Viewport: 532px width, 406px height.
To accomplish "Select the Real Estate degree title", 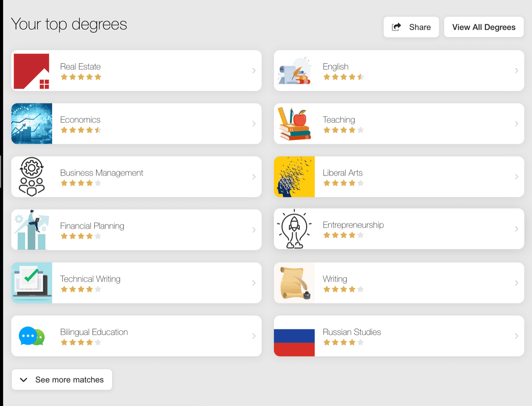I will point(81,67).
